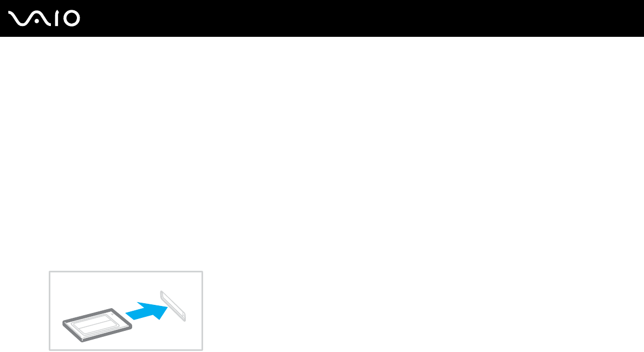Click the lower end of the card slot
Screen dimensions: 644x352
pyautogui.click(x=183, y=317)
